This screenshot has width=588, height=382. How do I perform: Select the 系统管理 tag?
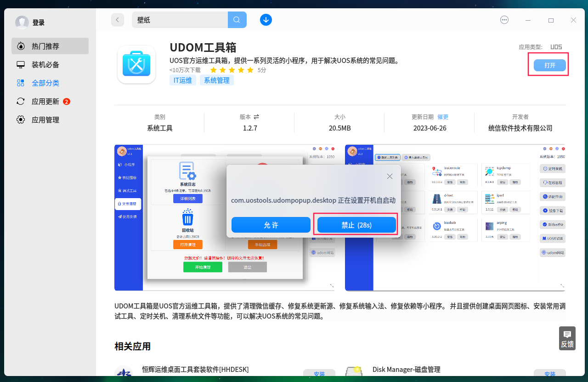[216, 80]
